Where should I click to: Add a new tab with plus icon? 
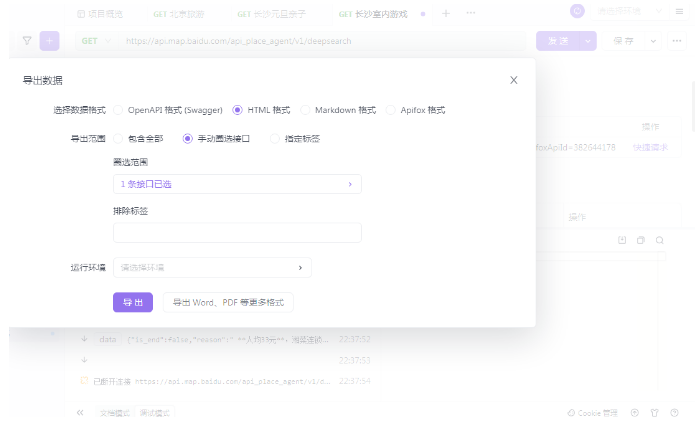(x=446, y=13)
